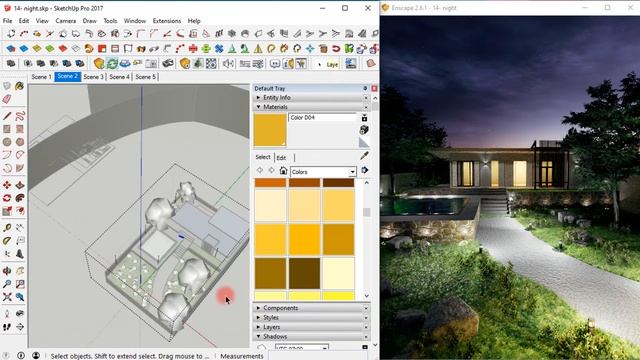Screen dimensions: 640x360
Task: Select the Follow Me tool
Action: 20,198
